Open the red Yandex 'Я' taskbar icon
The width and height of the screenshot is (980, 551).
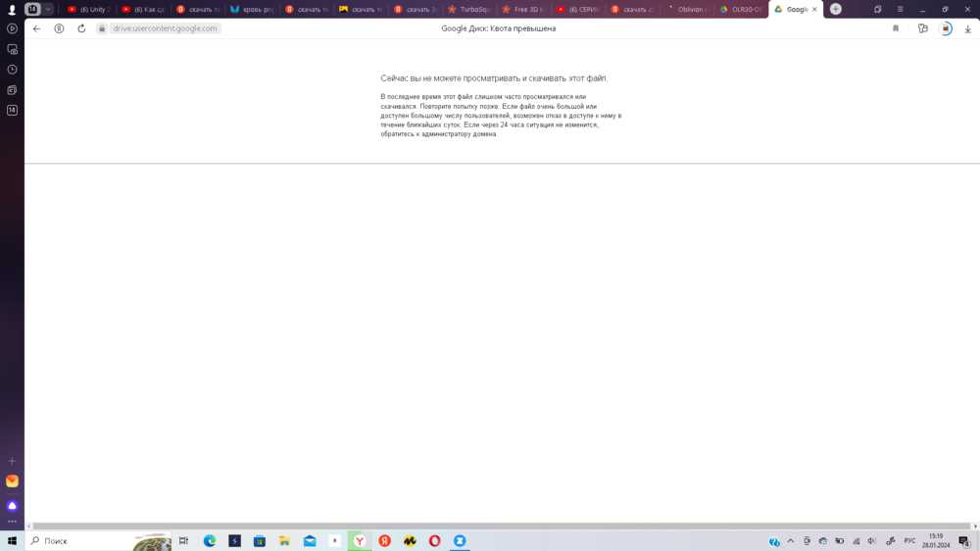(x=384, y=540)
